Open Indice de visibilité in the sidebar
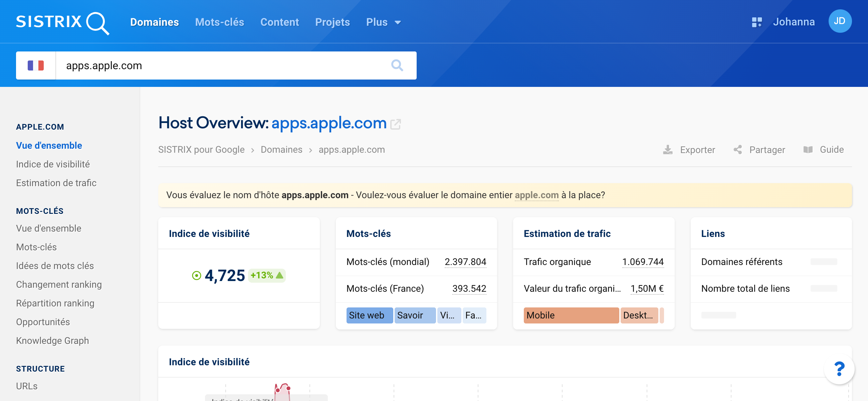Image resolution: width=868 pixels, height=401 pixels. click(53, 164)
